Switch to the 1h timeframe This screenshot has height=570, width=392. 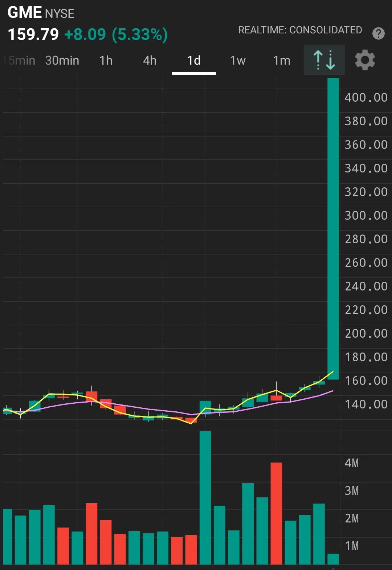(106, 60)
